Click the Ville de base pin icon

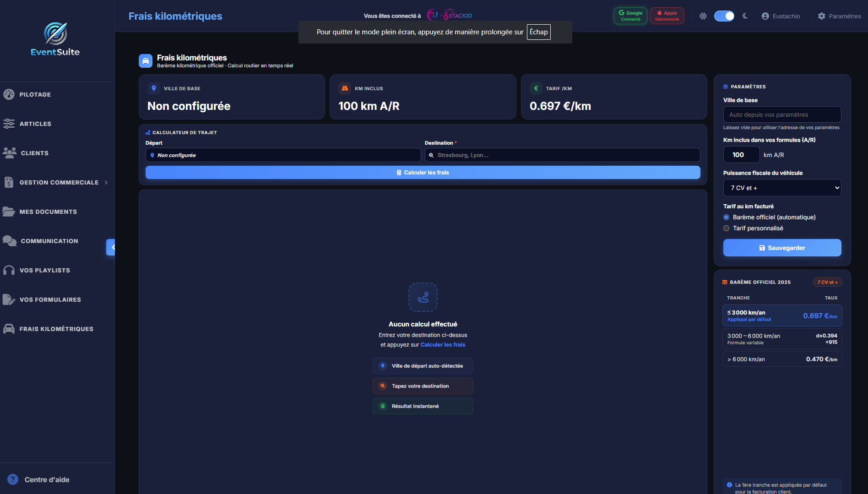tap(154, 88)
